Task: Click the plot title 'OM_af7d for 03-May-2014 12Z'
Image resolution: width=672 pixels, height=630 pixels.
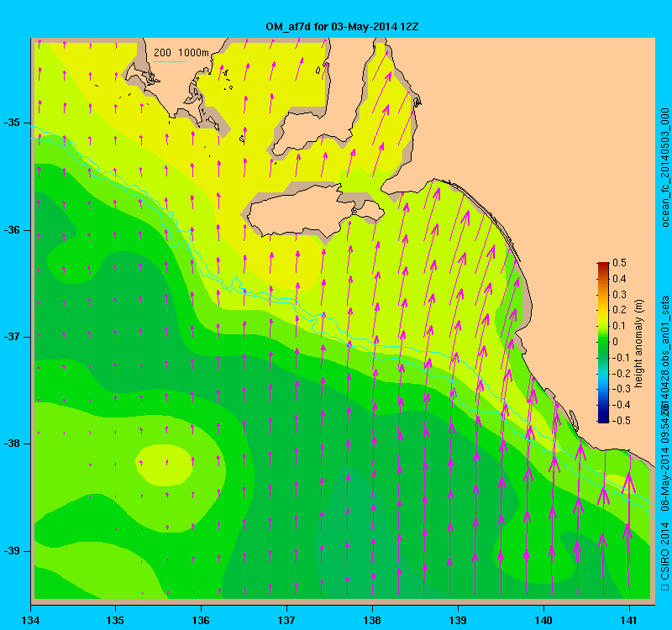Action: point(342,27)
